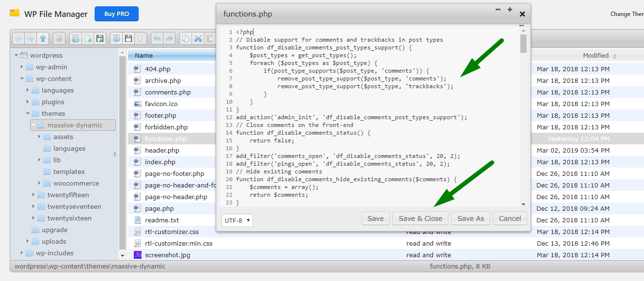The width and height of the screenshot is (644, 281).
Task: Go back in folder history
Action: 18,38
